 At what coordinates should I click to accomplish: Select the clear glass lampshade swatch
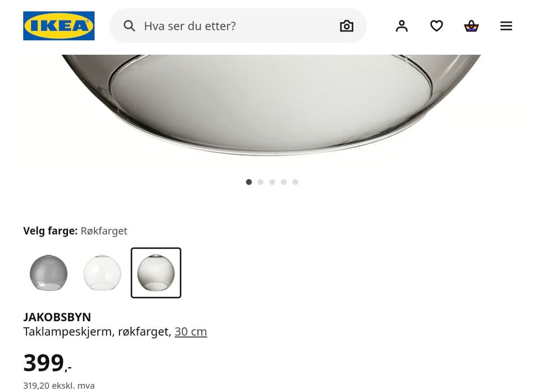pyautogui.click(x=103, y=272)
